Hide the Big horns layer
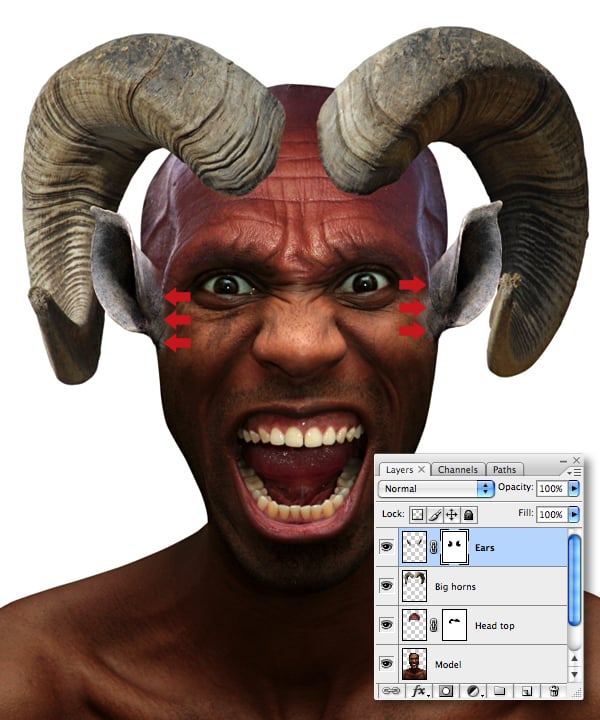Viewport: 600px width, 720px height. point(387,585)
